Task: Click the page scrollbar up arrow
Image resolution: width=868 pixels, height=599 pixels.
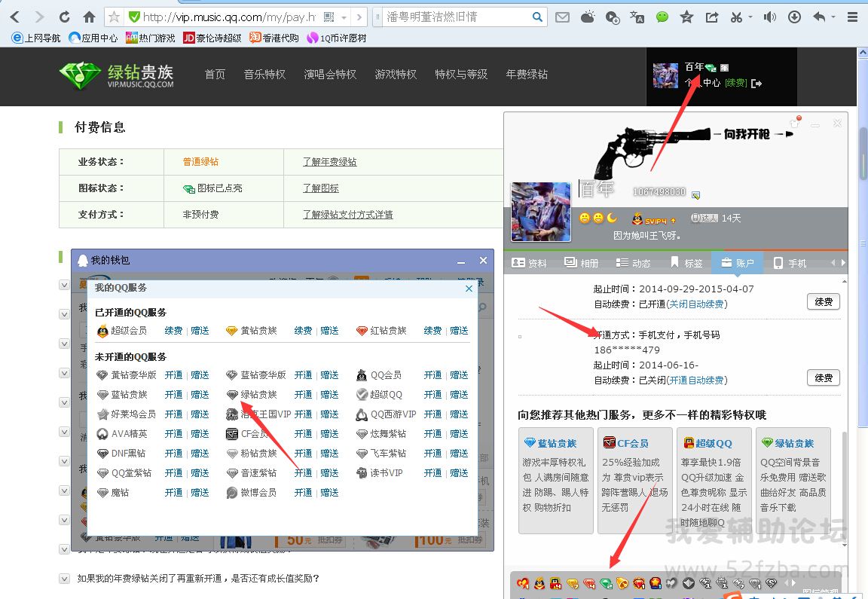Action: [x=863, y=53]
